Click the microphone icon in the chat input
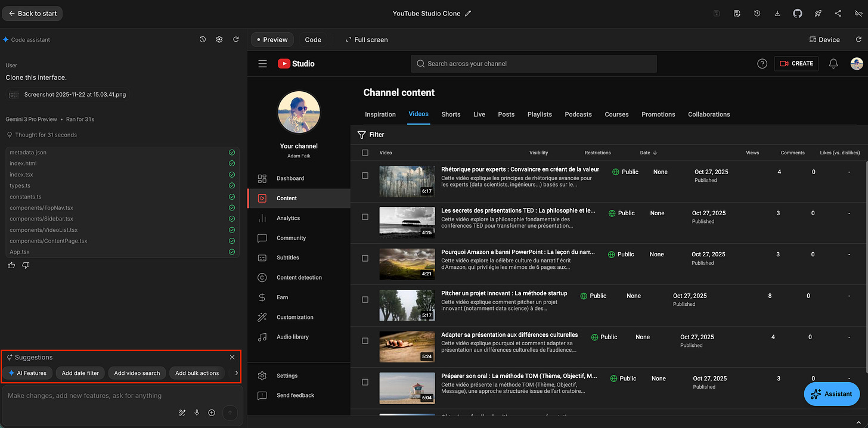 click(197, 413)
